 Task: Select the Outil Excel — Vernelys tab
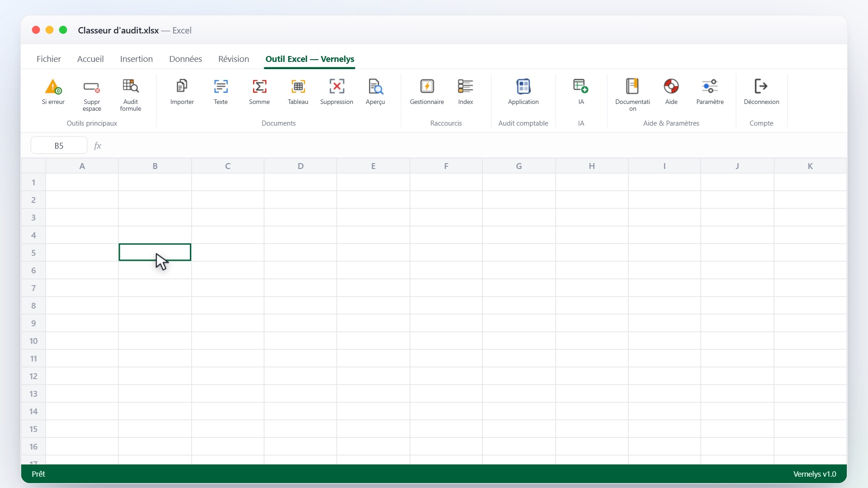coord(310,59)
